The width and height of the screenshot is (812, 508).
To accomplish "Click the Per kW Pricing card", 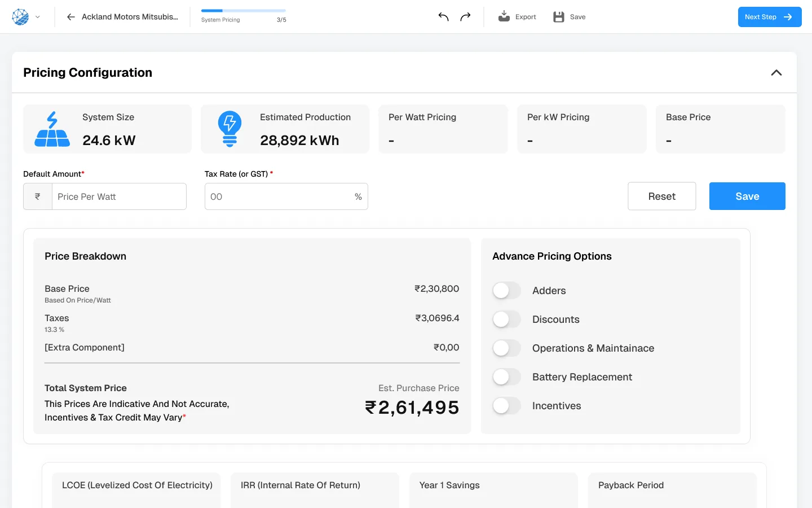I will click(x=582, y=129).
